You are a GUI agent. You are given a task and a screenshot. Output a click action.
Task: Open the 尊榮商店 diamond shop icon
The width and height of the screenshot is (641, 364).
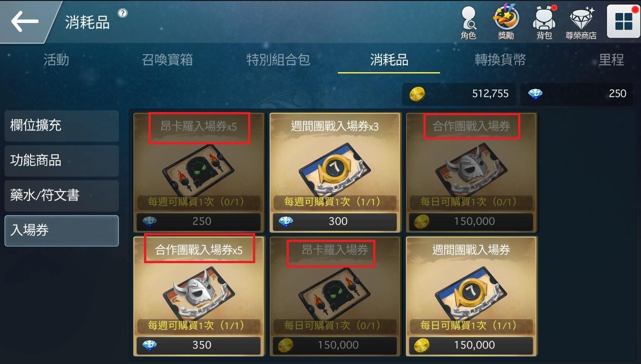click(581, 22)
